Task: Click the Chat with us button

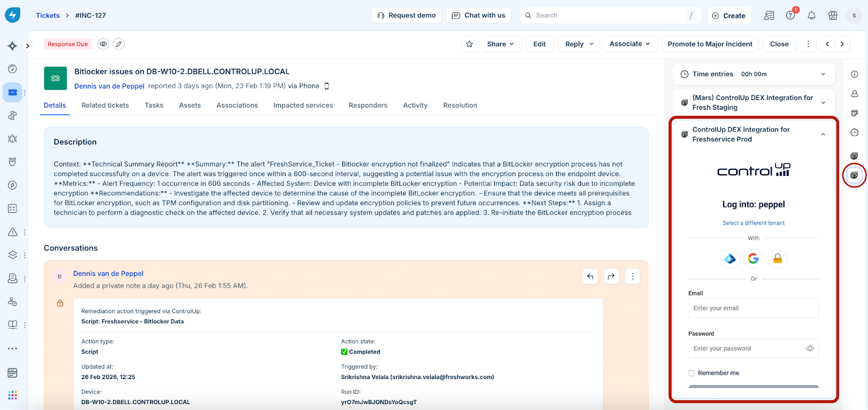Action: pyautogui.click(x=479, y=15)
